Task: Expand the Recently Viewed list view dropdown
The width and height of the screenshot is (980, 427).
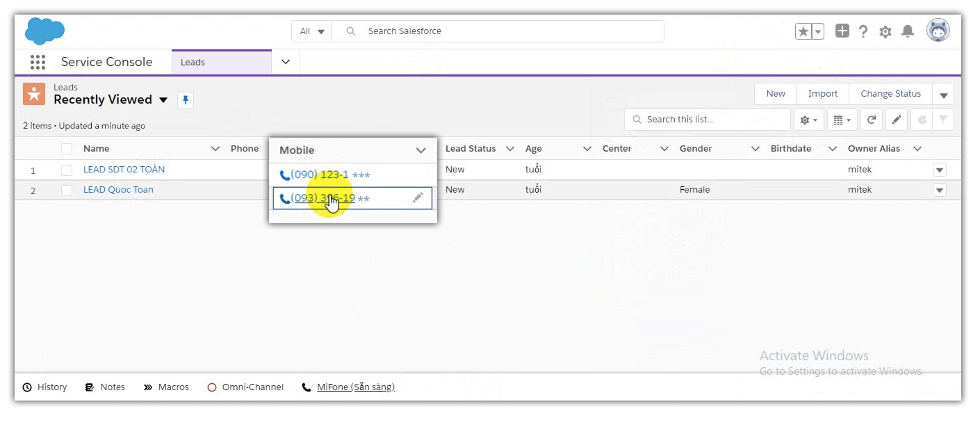Action: tap(163, 100)
